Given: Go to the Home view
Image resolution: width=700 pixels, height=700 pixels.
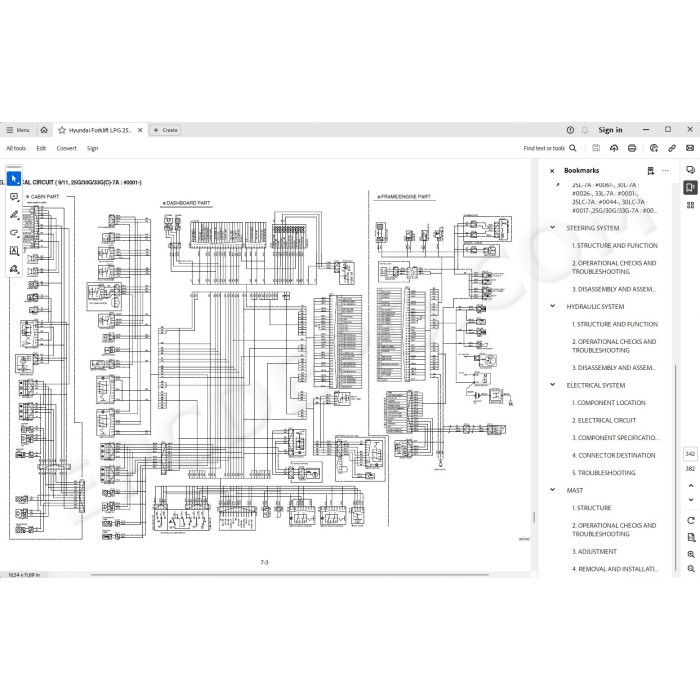Looking at the screenshot, I should tap(44, 130).
